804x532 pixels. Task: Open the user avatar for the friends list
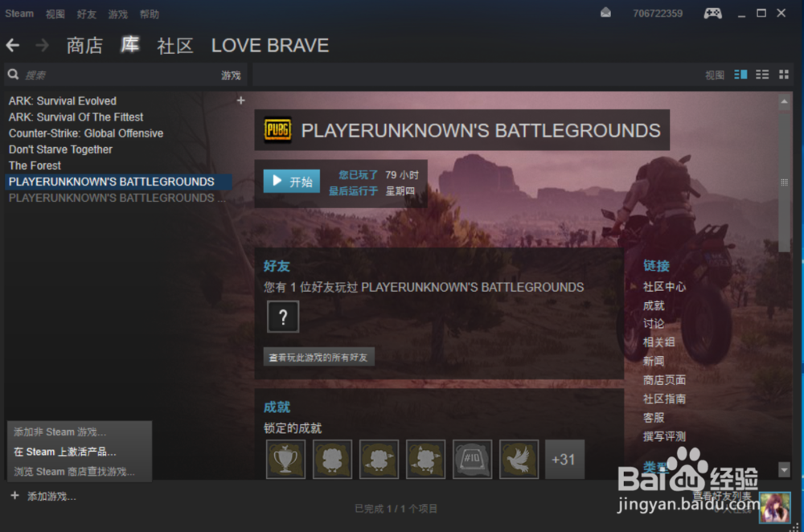(775, 507)
